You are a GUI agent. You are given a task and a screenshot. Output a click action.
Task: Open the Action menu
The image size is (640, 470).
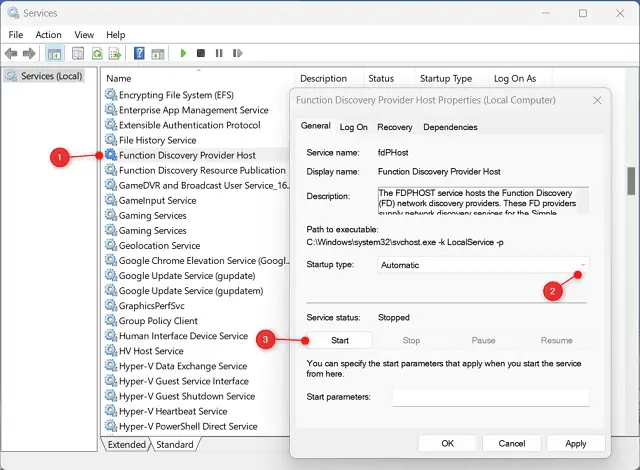coord(48,34)
